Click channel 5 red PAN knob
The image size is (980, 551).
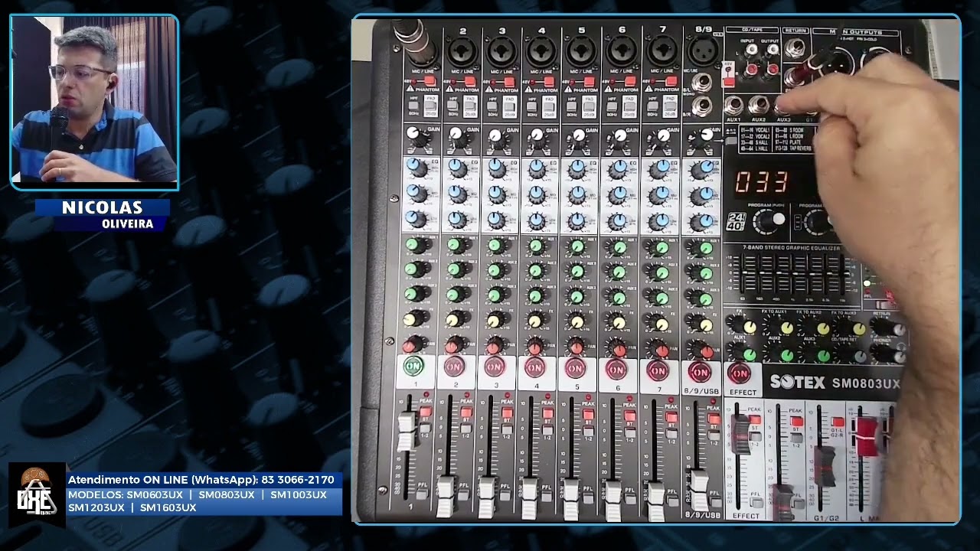pos(577,346)
